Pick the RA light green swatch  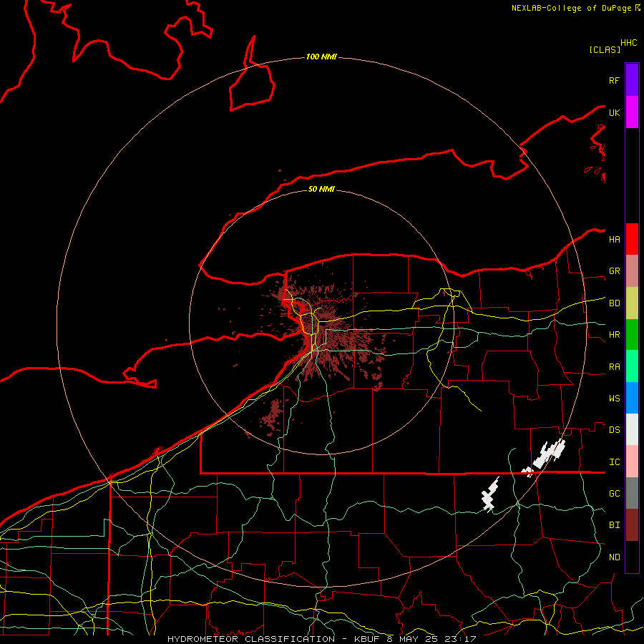pos(632,366)
